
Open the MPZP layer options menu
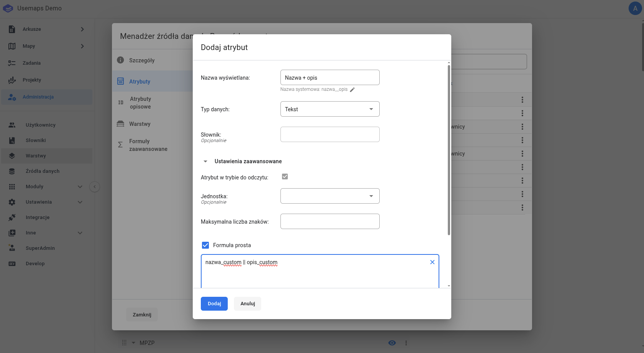406,343
